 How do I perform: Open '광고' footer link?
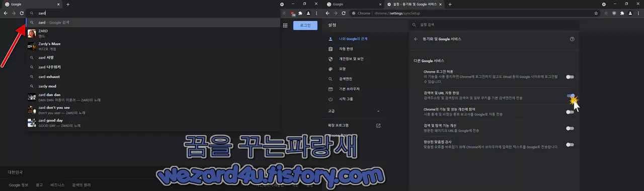click(x=39, y=185)
